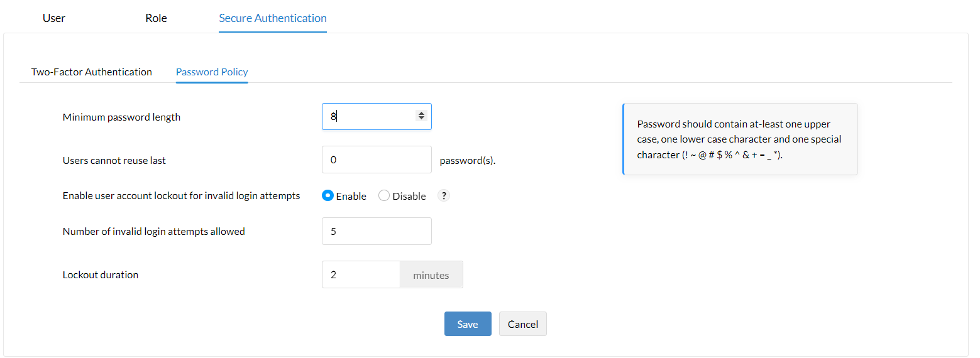Select the Enable radio button for lockout
Viewport: 980px width, 358px height.
(x=328, y=196)
